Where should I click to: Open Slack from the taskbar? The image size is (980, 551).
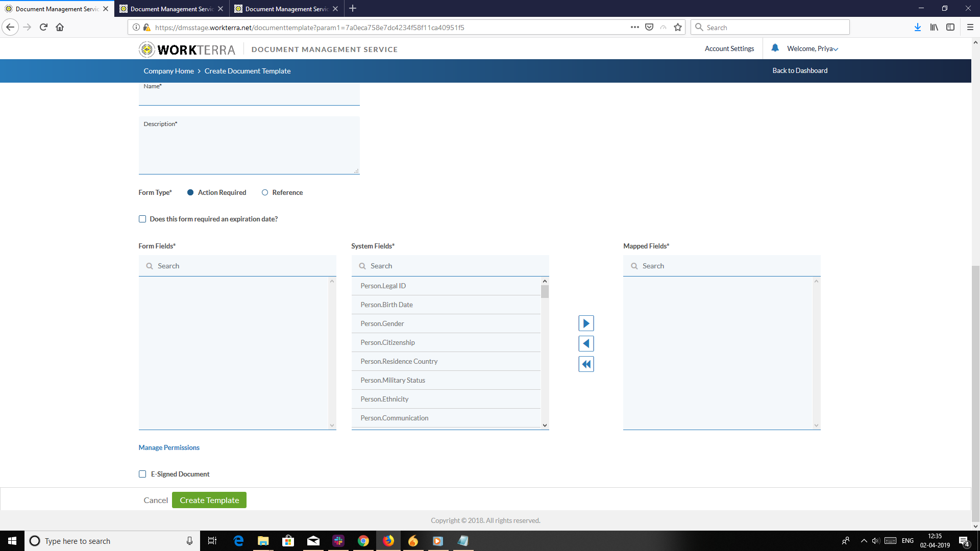(x=338, y=541)
